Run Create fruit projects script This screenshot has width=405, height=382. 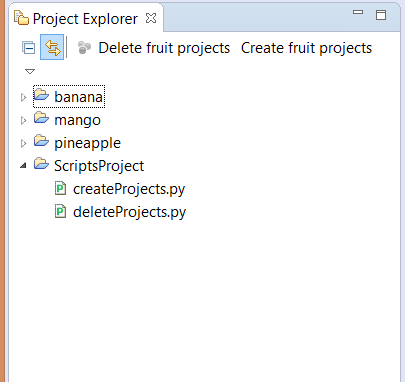[x=306, y=48]
